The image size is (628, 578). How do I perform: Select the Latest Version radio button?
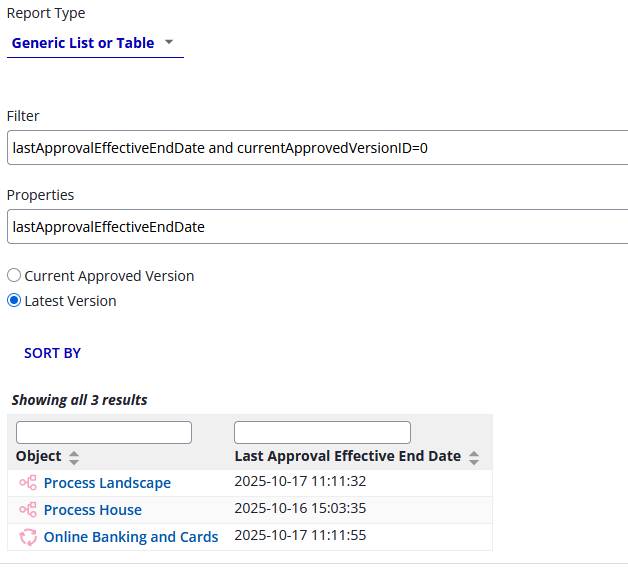[14, 301]
